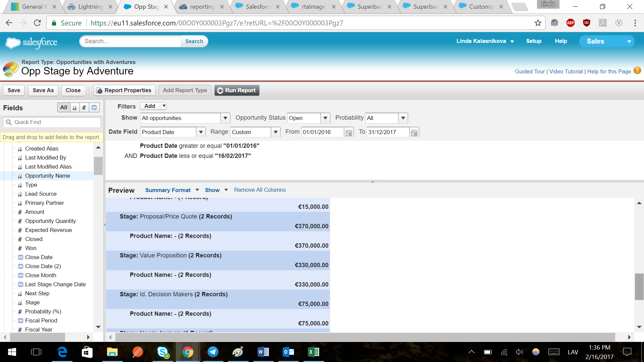The image size is (644, 362).
Task: Filter fields by date type icon
Action: coord(94,108)
